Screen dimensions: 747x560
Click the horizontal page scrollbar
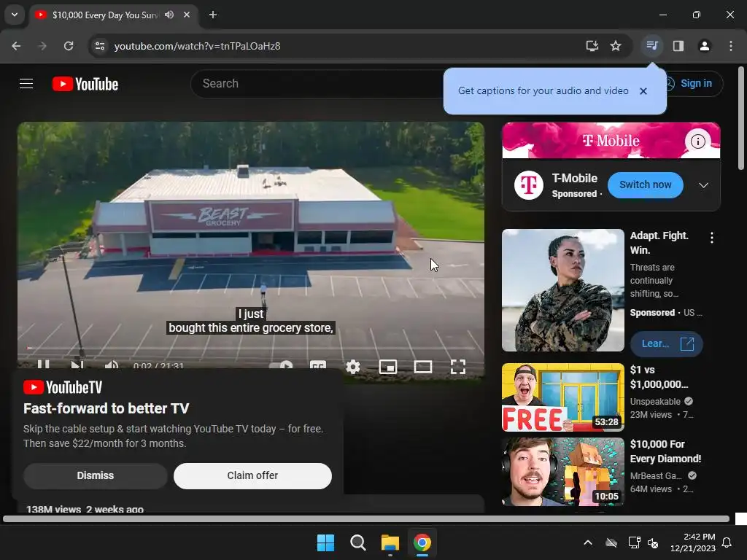pos(366,519)
